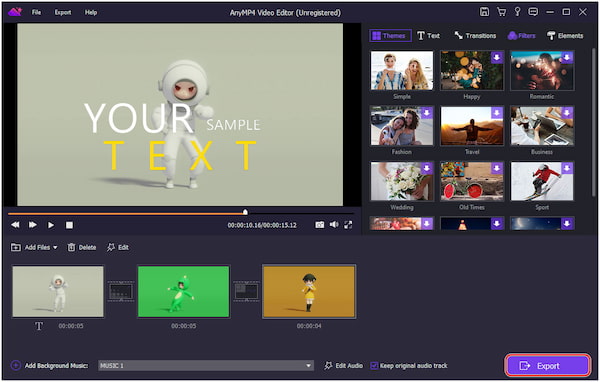The width and height of the screenshot is (600, 382).
Task: Download the Romantic theme
Action: [567, 58]
